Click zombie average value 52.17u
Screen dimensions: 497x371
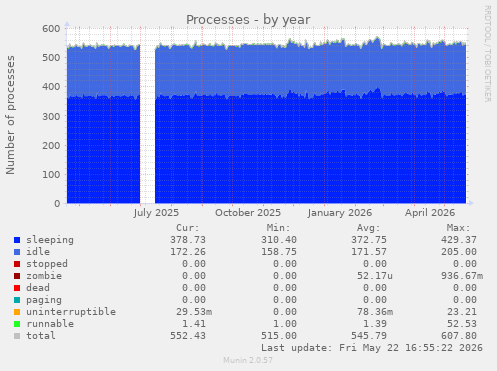(x=375, y=276)
